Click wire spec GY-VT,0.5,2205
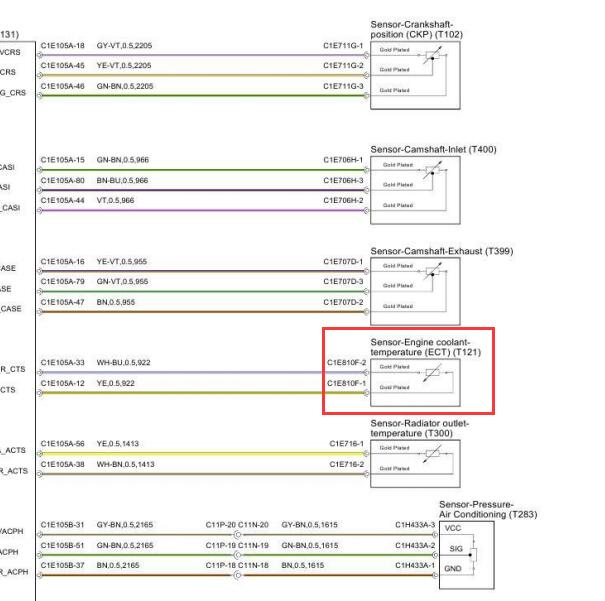The image size is (605, 601). click(124, 46)
